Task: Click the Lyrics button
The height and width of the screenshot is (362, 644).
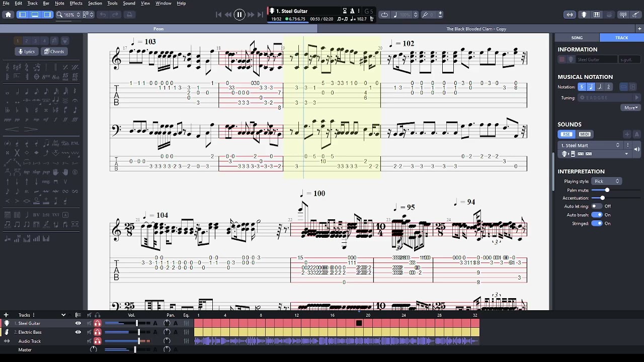Action: pos(27,51)
